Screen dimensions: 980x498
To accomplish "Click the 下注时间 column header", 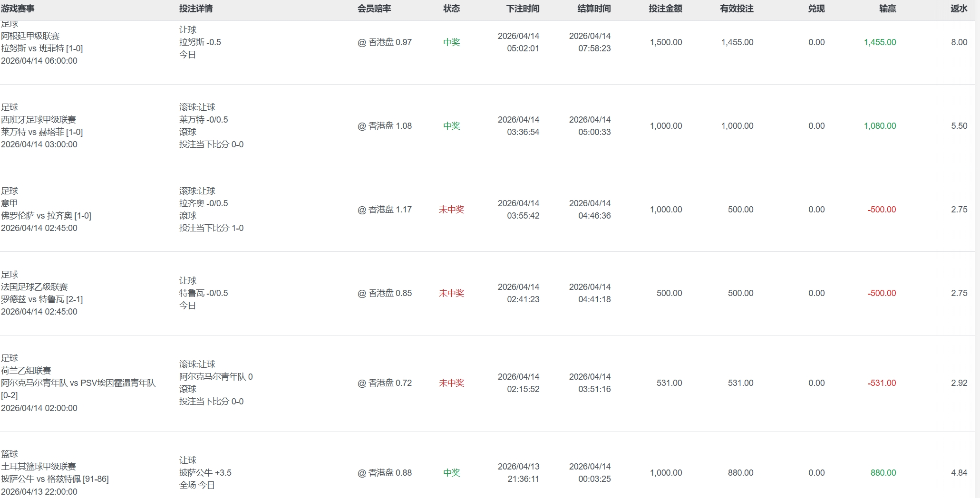I will [x=523, y=9].
